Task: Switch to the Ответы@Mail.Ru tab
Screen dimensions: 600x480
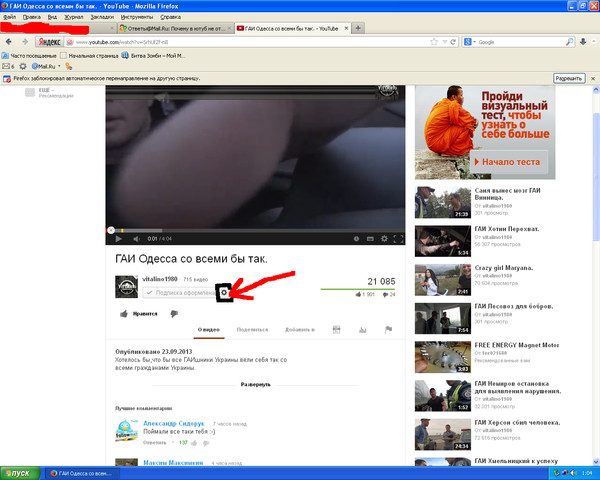Action: (176, 28)
